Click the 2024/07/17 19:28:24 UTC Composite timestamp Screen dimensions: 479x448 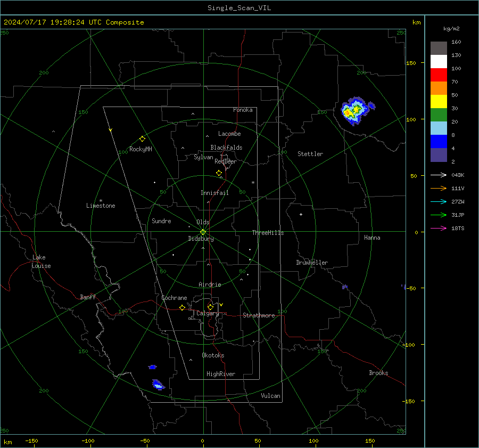point(73,22)
